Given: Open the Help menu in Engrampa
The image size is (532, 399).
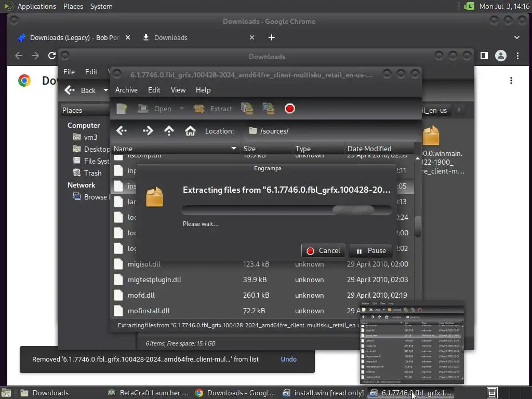Looking at the screenshot, I should pyautogui.click(x=203, y=90).
